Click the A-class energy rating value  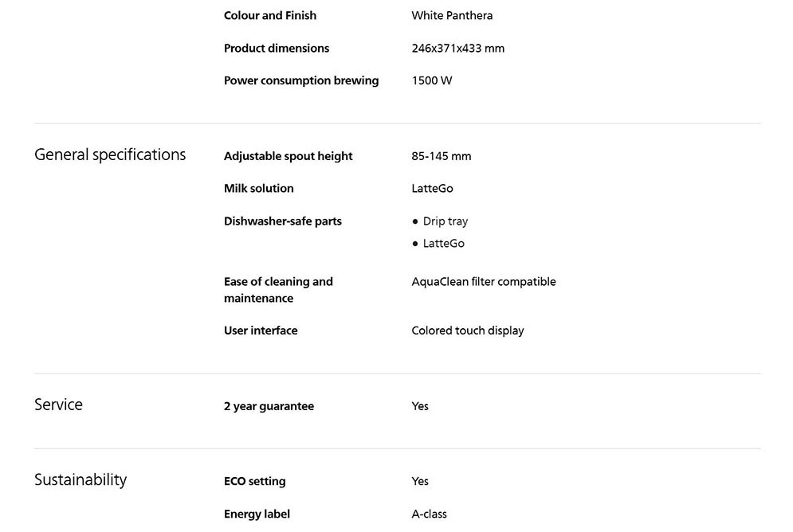(429, 514)
